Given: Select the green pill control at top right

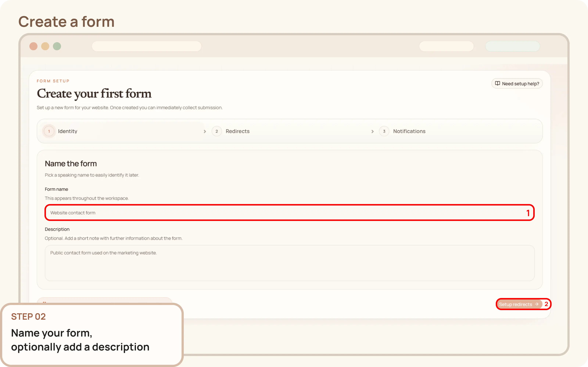Looking at the screenshot, I should [513, 46].
